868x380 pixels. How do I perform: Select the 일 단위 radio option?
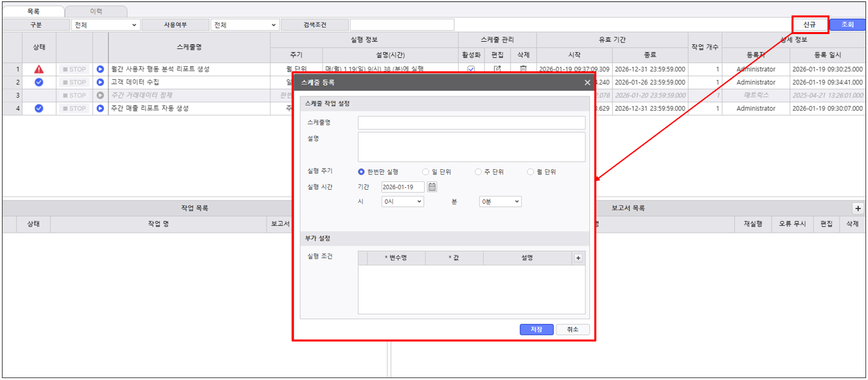pyautogui.click(x=425, y=172)
